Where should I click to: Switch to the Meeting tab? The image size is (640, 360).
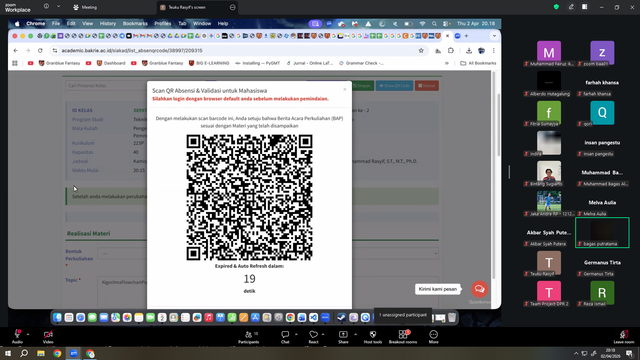(x=85, y=7)
